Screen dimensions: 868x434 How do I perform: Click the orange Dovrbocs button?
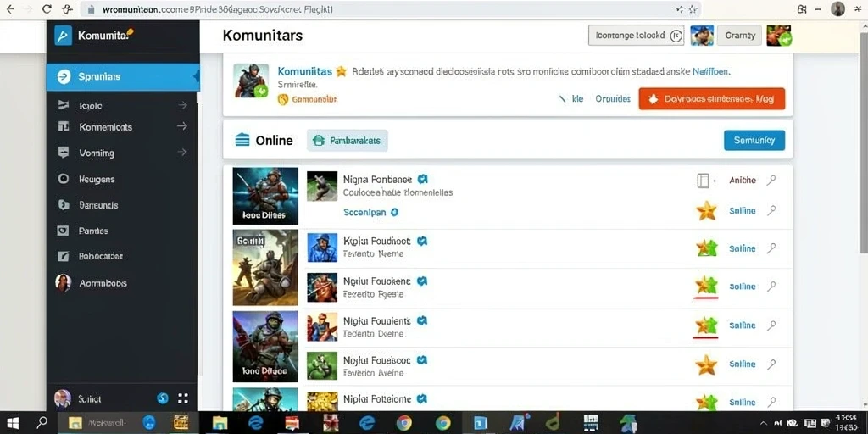click(x=711, y=98)
